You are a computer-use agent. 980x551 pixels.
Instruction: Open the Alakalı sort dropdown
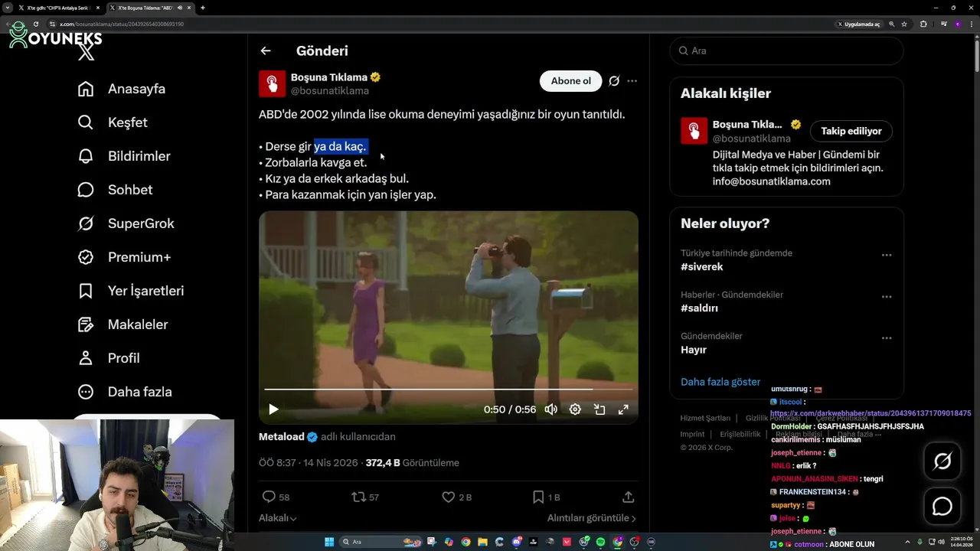click(x=278, y=518)
